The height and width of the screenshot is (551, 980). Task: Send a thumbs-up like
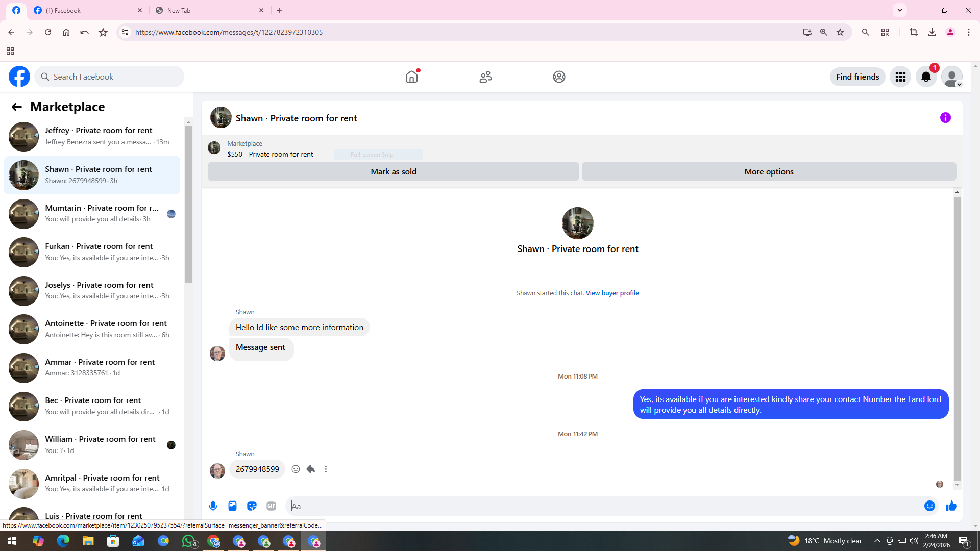951,506
